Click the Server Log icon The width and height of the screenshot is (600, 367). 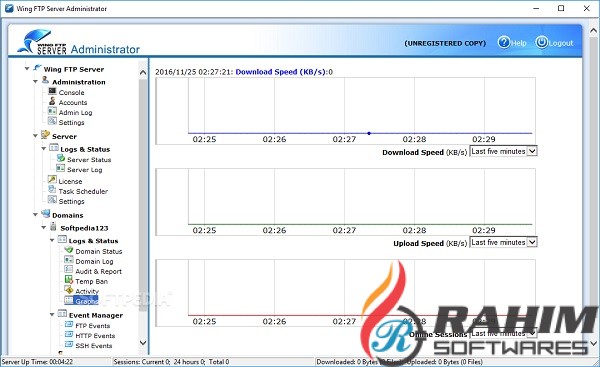click(x=61, y=168)
